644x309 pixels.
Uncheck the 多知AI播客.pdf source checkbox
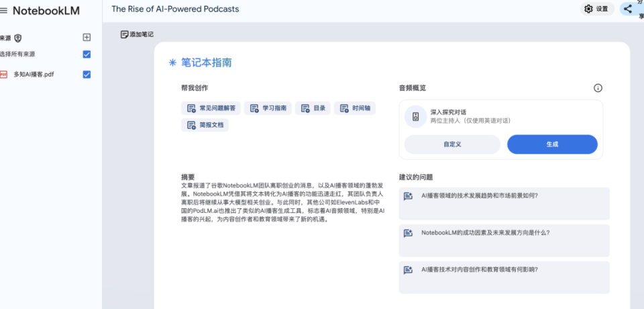coord(87,75)
